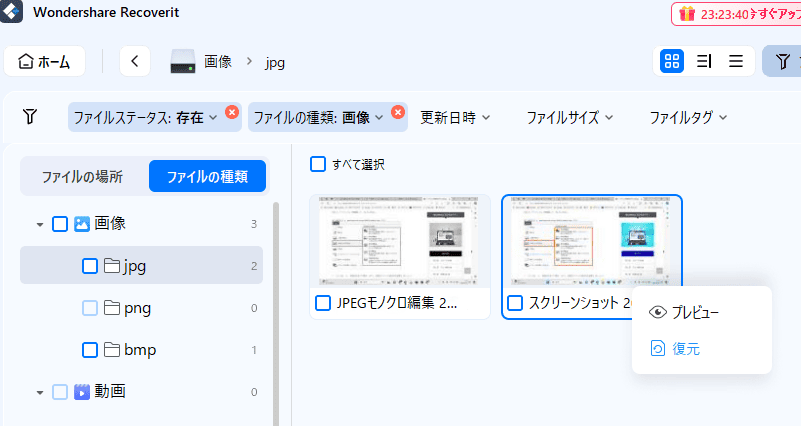This screenshot has width=801, height=426.
Task: Collapse the 画像 tree node
Action: (40, 224)
